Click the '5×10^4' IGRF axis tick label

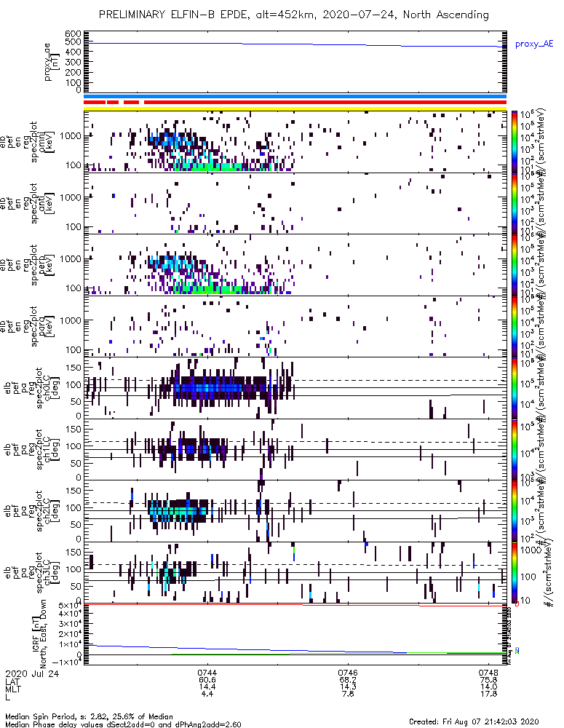click(x=70, y=606)
